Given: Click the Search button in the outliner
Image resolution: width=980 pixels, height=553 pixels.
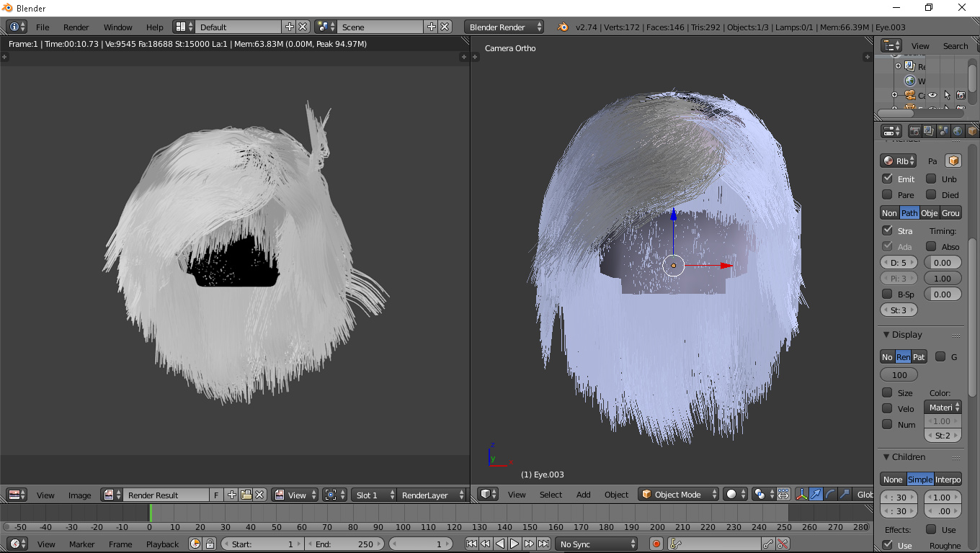Looking at the screenshot, I should click(955, 46).
